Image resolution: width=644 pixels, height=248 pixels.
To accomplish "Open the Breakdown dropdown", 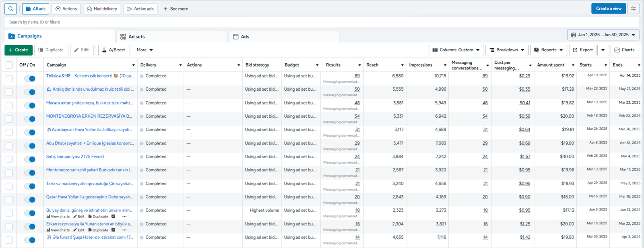I will (506, 50).
